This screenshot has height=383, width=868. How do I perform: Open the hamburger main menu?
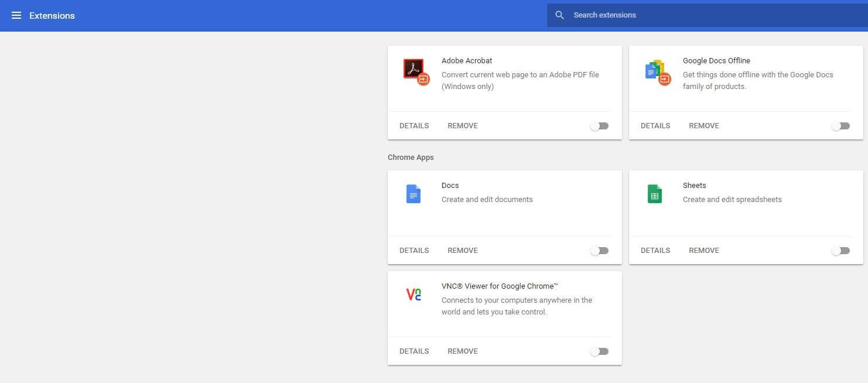pos(16,15)
